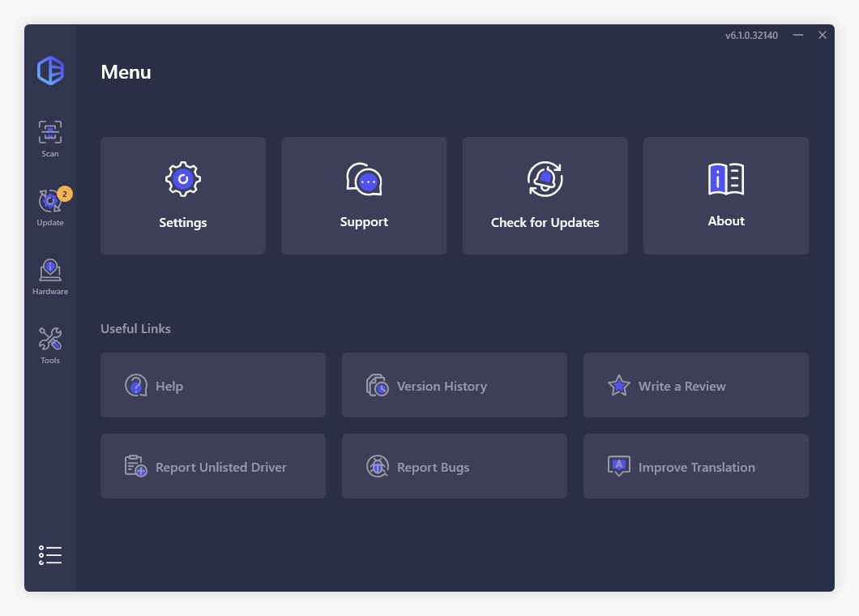
Task: Click the About book icon
Action: pos(725,180)
